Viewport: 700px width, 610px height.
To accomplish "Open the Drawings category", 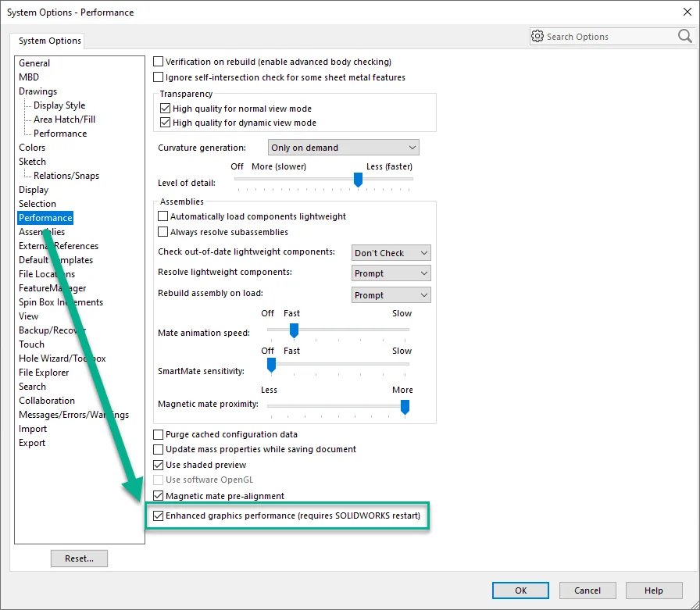I will [x=38, y=91].
